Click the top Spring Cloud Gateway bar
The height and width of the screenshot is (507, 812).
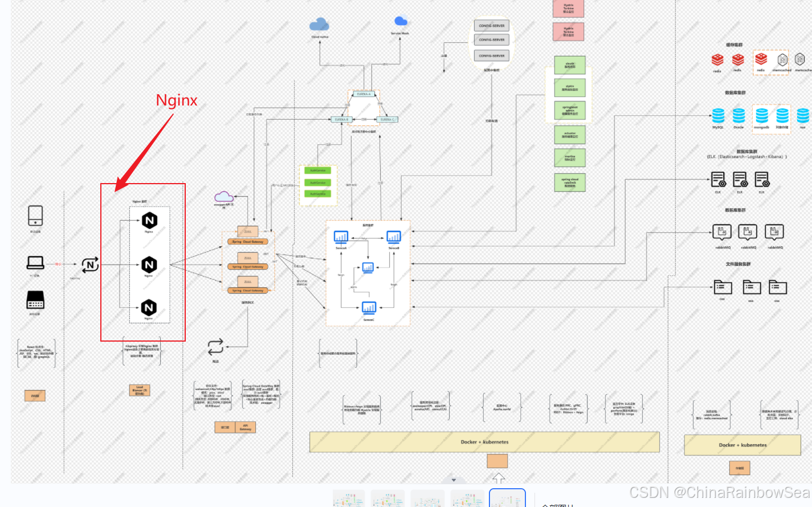click(248, 242)
